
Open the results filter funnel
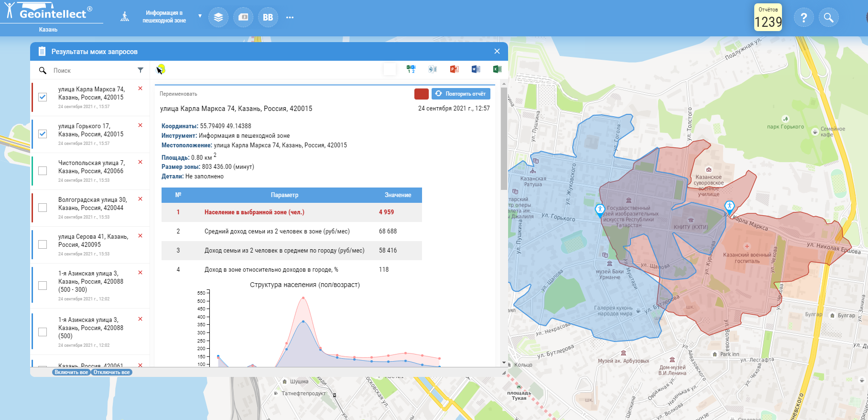(x=141, y=70)
